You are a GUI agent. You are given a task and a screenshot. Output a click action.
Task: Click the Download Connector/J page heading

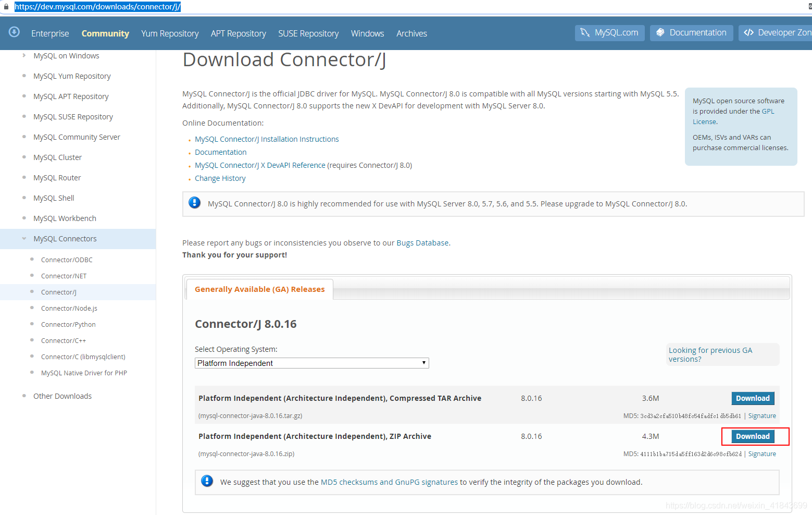[284, 60]
